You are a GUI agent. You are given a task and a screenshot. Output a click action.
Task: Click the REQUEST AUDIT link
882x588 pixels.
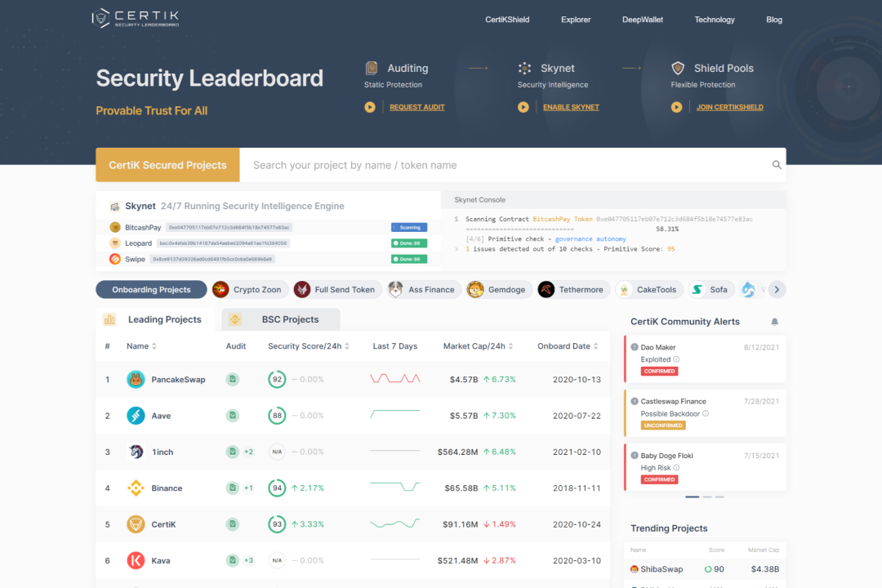point(416,107)
